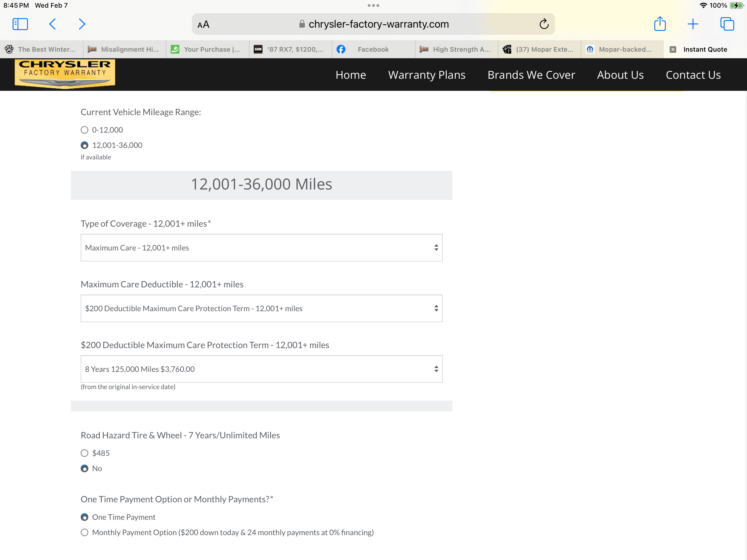Go back to previous page
Viewport: 747px width, 560px height.
(x=52, y=24)
